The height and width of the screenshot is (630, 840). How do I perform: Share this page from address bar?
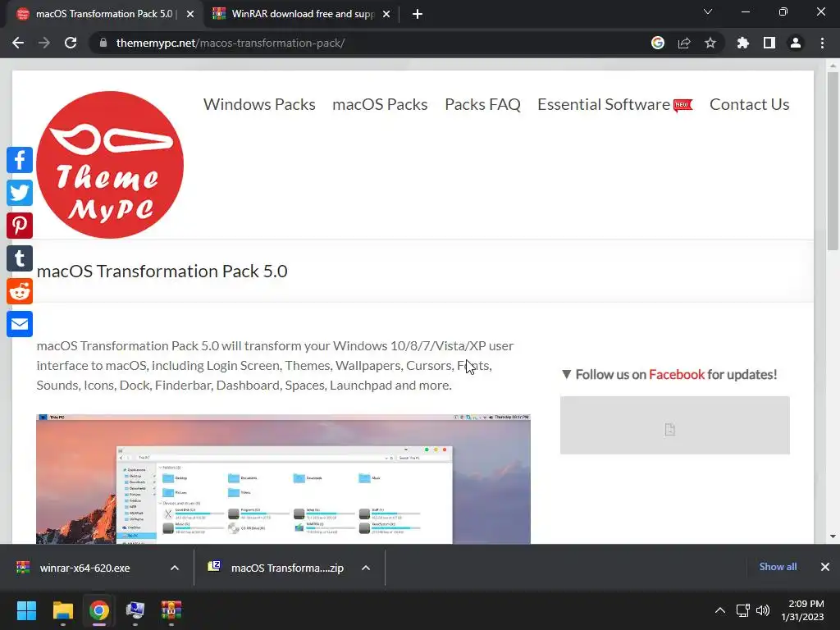coord(684,43)
